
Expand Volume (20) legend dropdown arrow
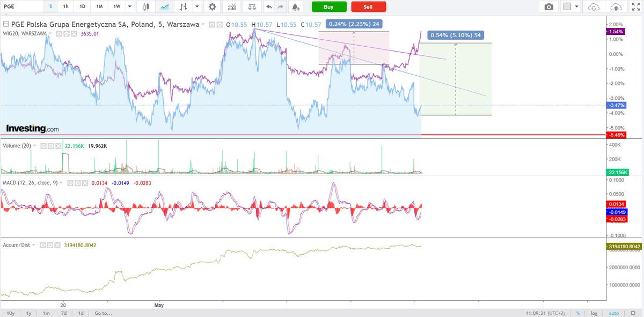pos(35,146)
